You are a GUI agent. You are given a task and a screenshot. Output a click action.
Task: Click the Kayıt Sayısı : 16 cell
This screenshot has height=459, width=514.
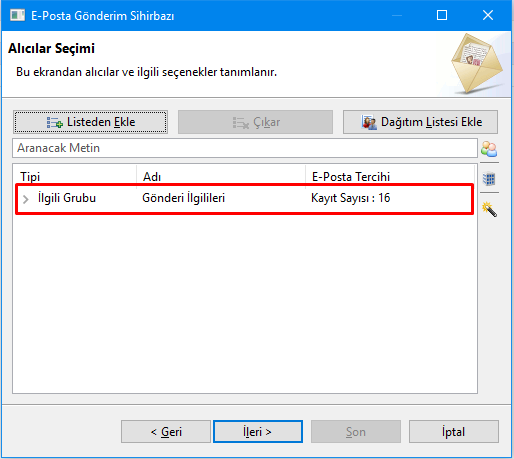coord(351,198)
